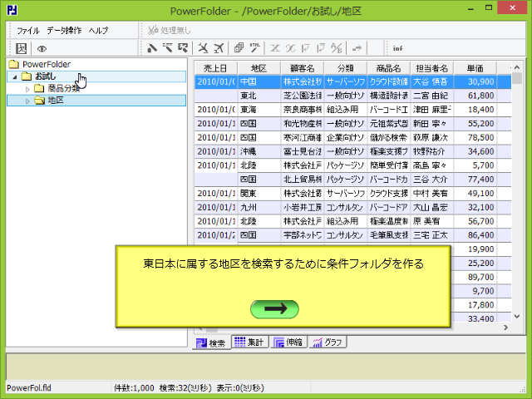This screenshot has width=532, height=399.
Task: Click the 単価 column header
Action: pyautogui.click(x=475, y=68)
